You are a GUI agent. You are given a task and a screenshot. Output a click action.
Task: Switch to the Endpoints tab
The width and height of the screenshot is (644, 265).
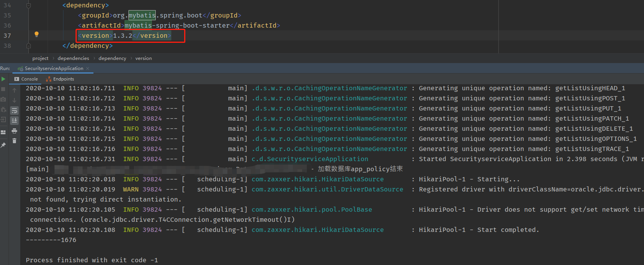point(60,79)
